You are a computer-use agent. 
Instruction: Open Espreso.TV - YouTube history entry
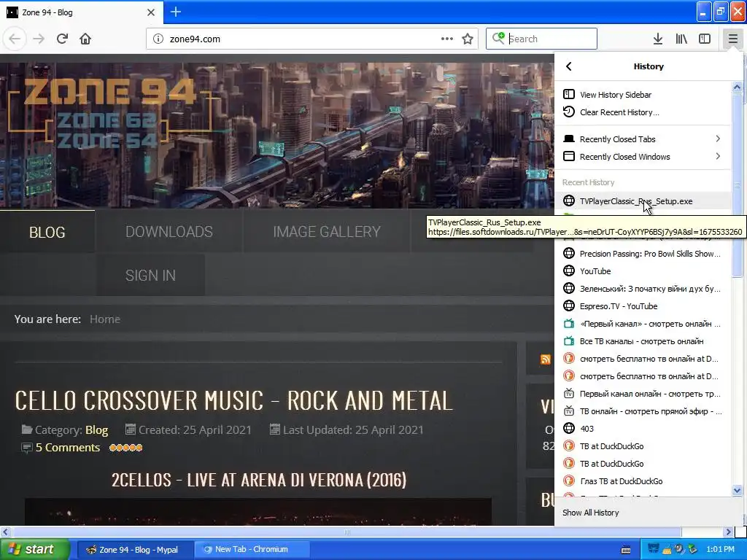[643, 306]
